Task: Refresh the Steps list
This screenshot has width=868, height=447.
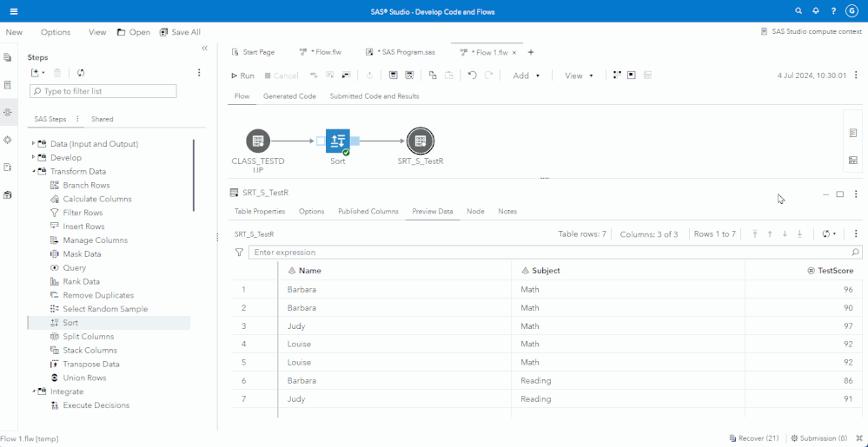Action: [x=81, y=73]
